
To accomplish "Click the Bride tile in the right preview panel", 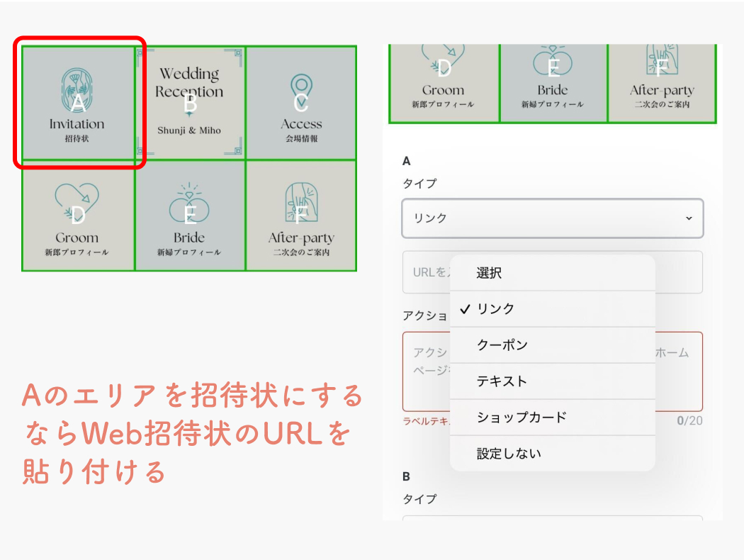I will [553, 84].
